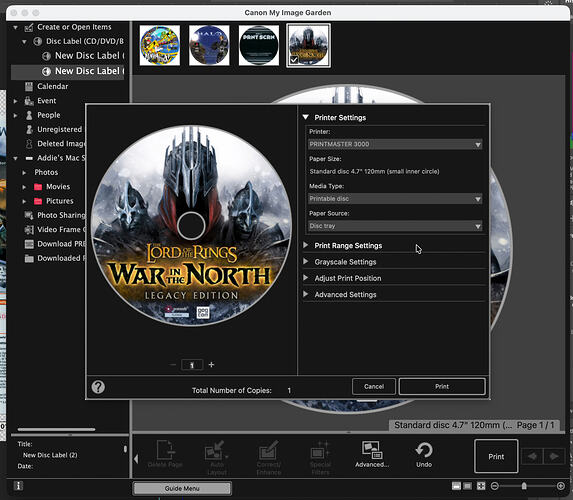Expand Adjust Print Position
This screenshot has height=500, width=573.
[x=306, y=278]
